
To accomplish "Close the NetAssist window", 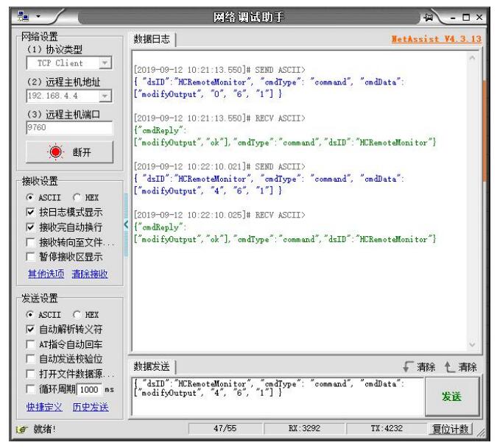I will click(479, 18).
